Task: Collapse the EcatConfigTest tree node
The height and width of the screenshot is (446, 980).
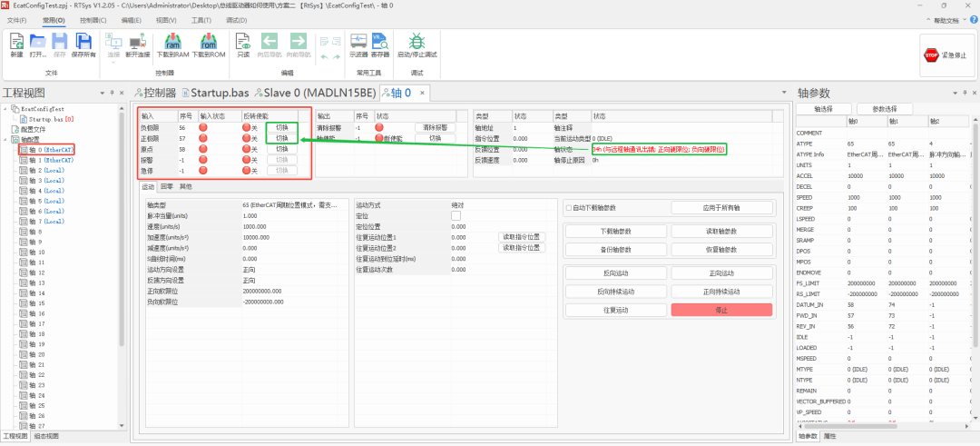Action: [5, 109]
